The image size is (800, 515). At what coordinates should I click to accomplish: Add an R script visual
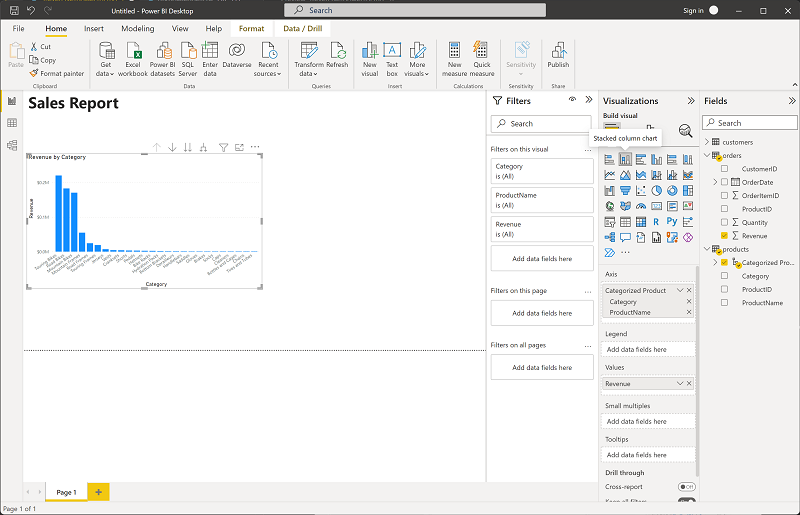coord(657,222)
